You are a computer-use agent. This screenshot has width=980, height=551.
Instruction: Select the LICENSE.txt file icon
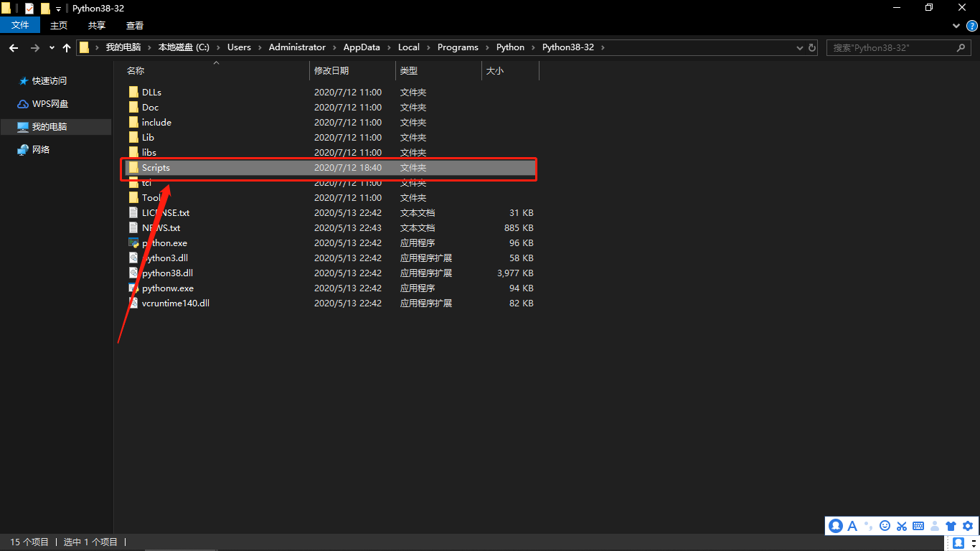click(133, 212)
